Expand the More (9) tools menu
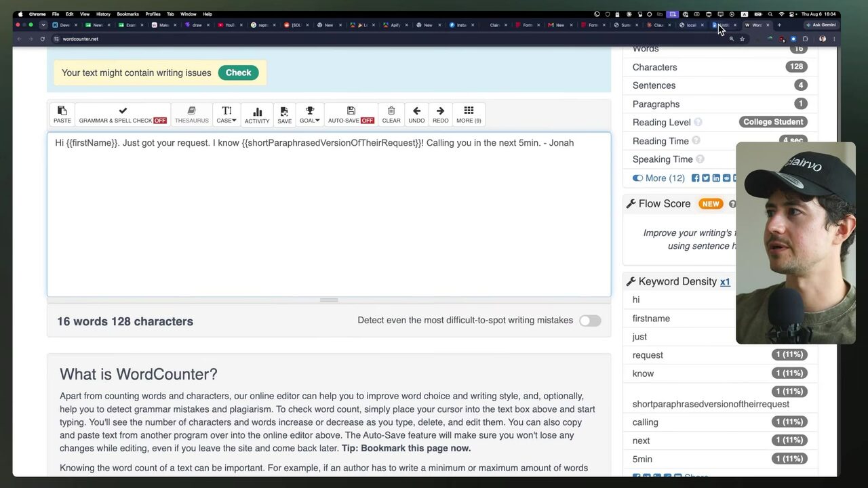The width and height of the screenshot is (868, 488). pyautogui.click(x=469, y=115)
